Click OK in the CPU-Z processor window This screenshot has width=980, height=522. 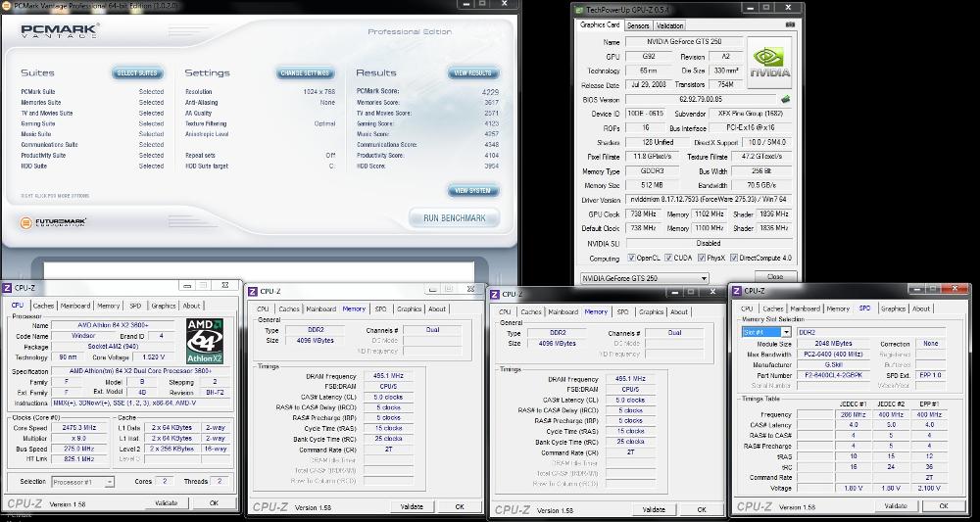(x=214, y=502)
